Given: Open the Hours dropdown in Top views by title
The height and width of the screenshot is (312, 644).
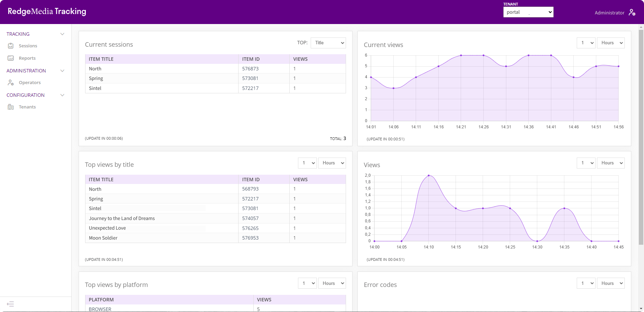Looking at the screenshot, I should coord(332,163).
